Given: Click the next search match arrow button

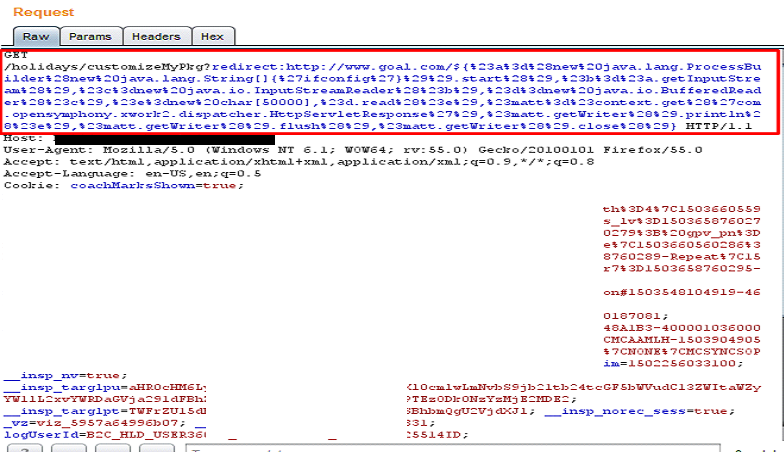Looking at the screenshot, I should click(x=153, y=448).
